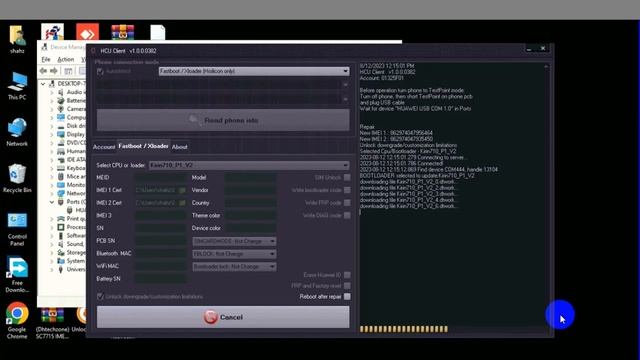Click the "New IMEI 1" log line
This screenshot has width=640, height=360.
396,133
